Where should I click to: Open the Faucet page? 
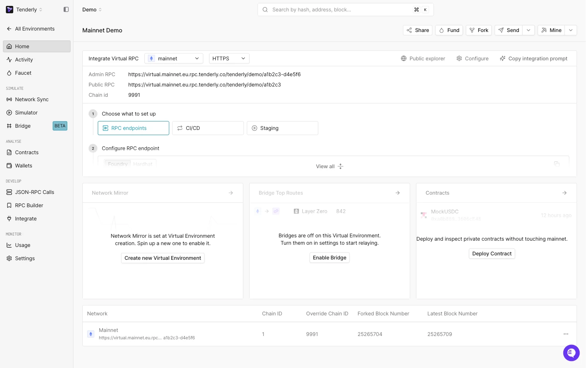(x=37, y=73)
